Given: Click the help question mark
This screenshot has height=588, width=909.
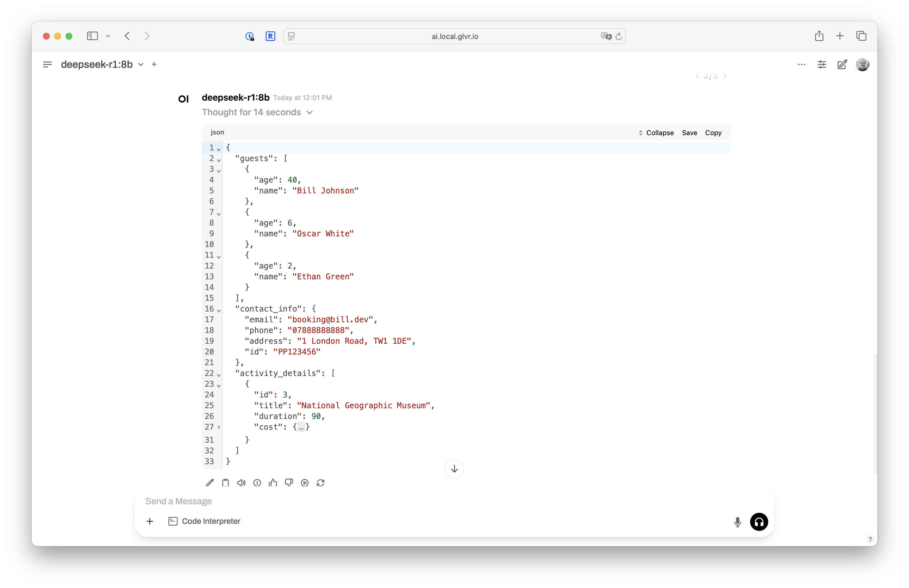Looking at the screenshot, I should point(870,539).
